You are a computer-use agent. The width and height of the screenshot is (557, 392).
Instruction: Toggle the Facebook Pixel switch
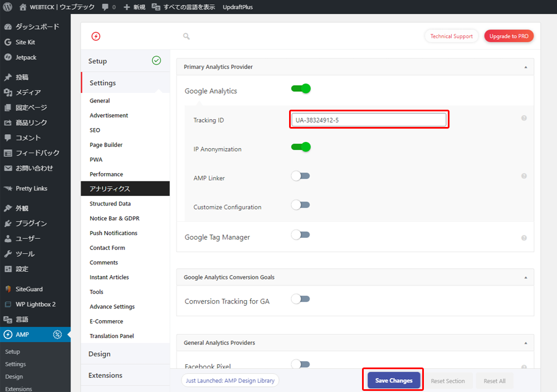pos(301,364)
